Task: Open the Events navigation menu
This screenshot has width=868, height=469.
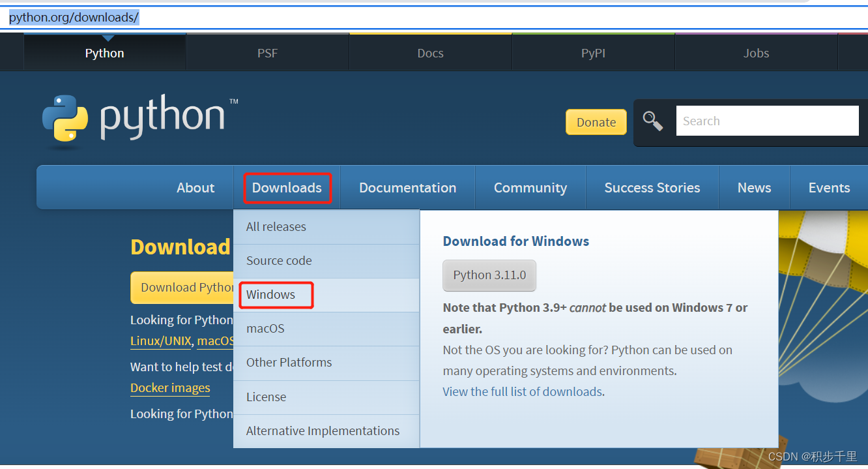Action: click(x=829, y=188)
